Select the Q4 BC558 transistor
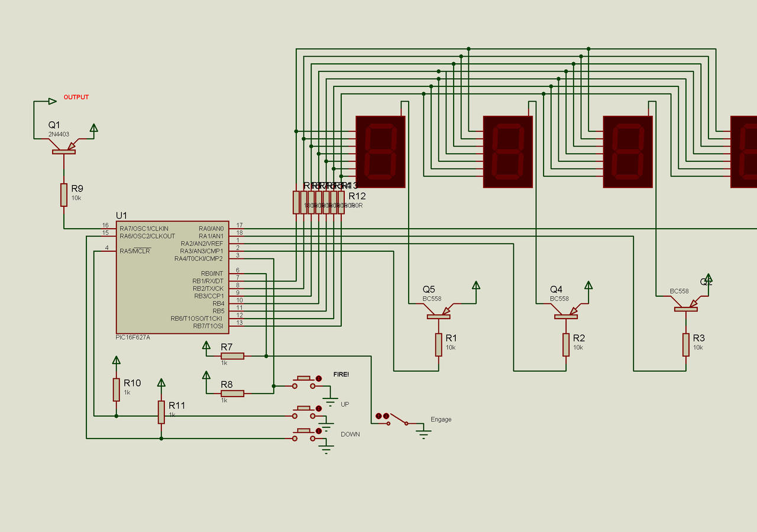Screen dimensions: 757x532 (x=566, y=316)
